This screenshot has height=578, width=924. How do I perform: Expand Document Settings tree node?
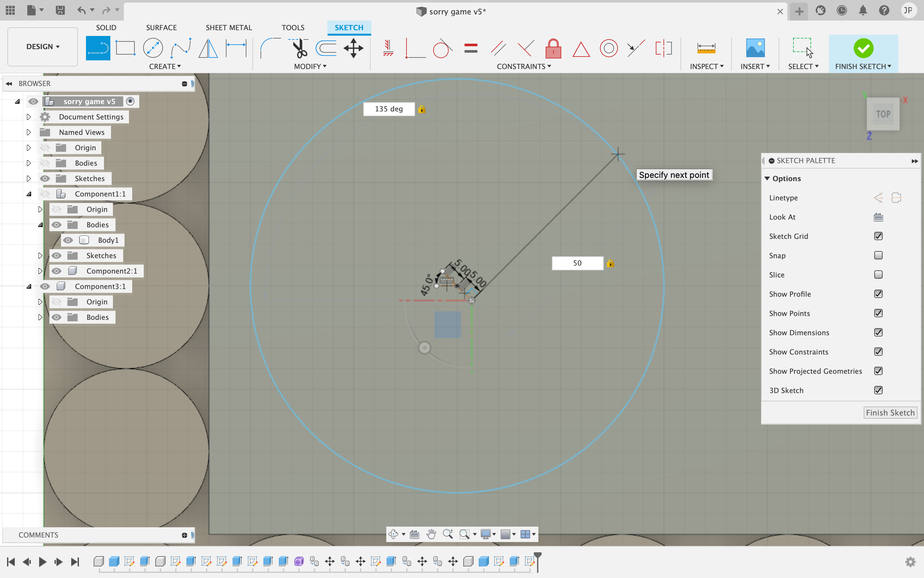29,117
